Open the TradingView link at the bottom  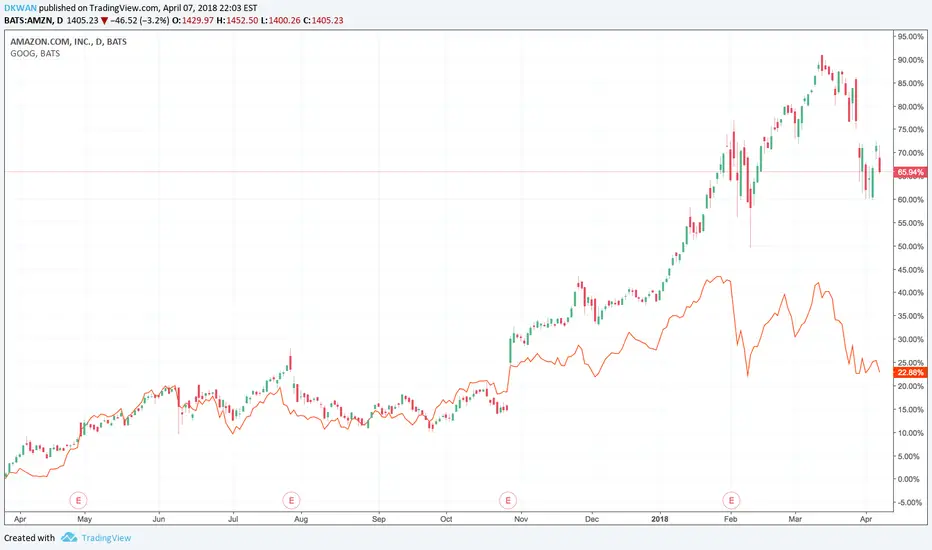click(106, 538)
